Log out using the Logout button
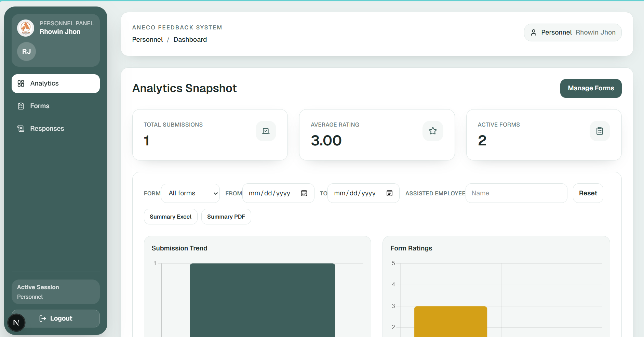 (61, 319)
